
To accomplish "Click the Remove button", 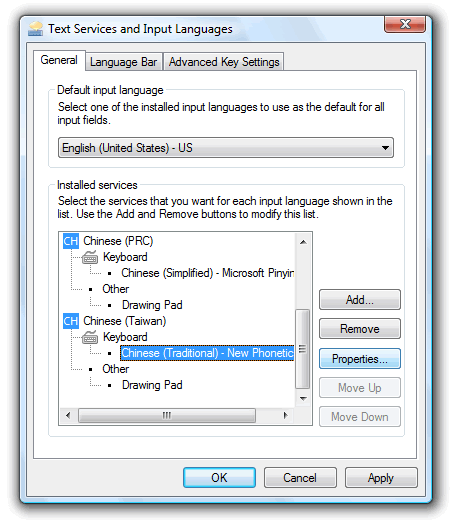I will click(x=360, y=329).
